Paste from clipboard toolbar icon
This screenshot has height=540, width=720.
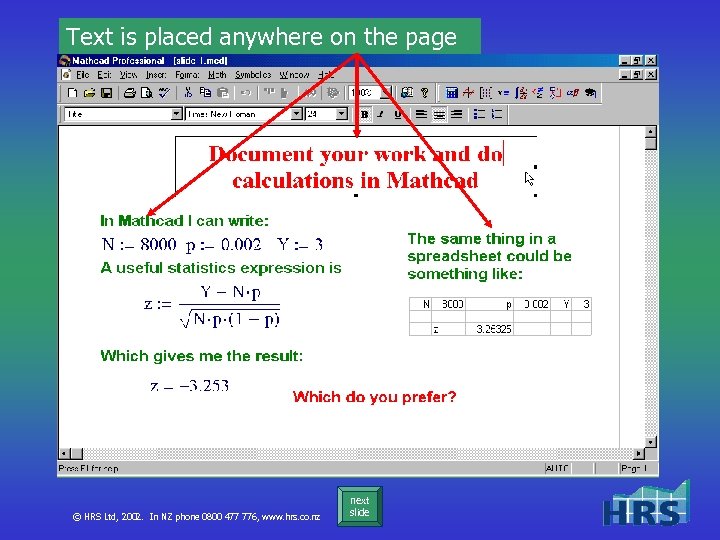(223, 93)
